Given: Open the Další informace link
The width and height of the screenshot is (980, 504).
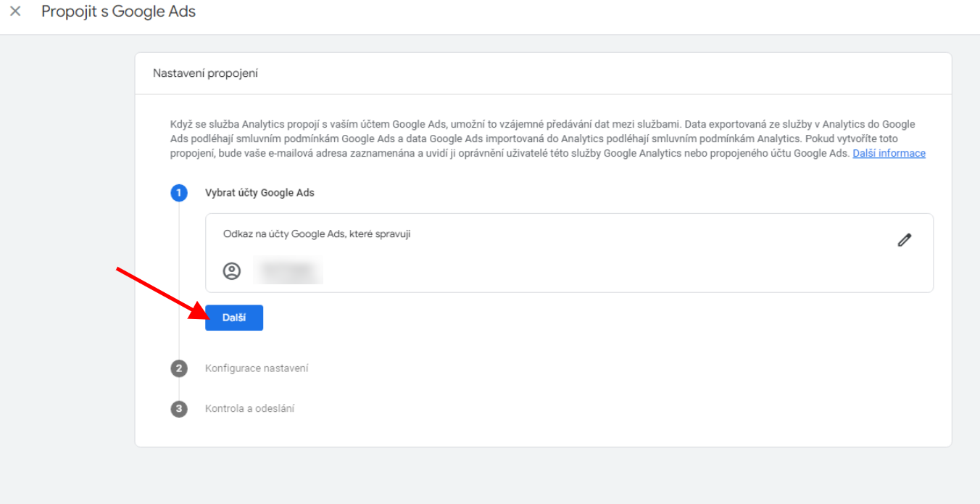Looking at the screenshot, I should (889, 153).
